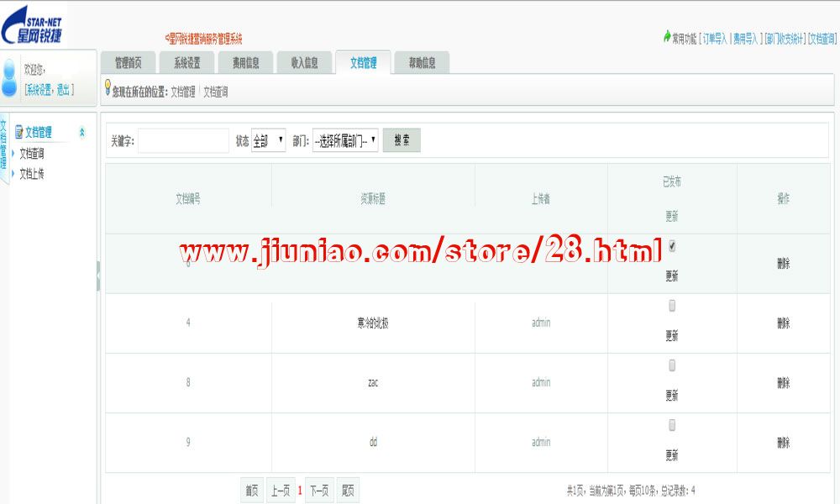
Task: Click 删除 for the zac row
Action: [x=783, y=383]
